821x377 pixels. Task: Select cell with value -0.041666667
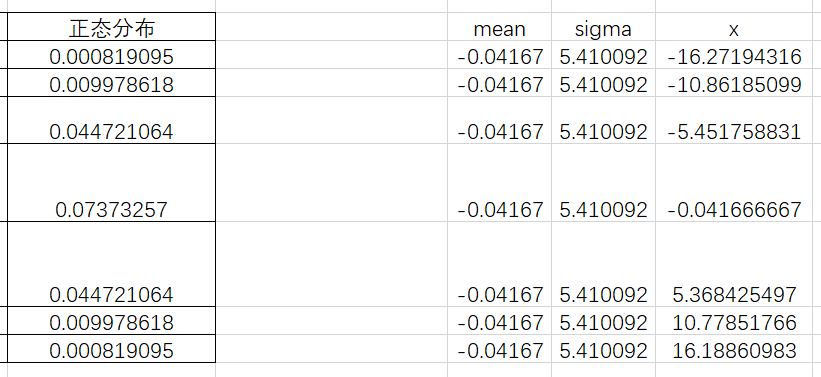pyautogui.click(x=734, y=183)
